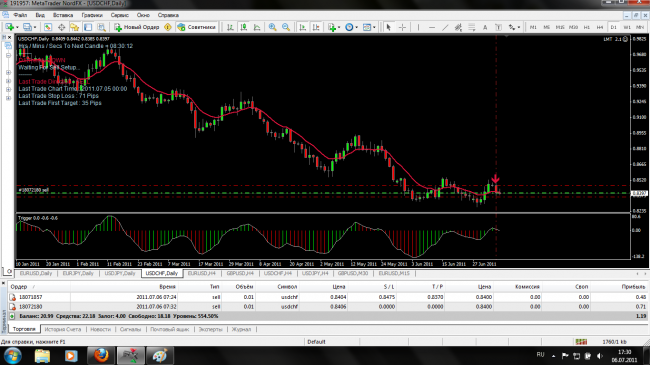Screen dimensions: 650x365
Task: Toggle the Советники expert advisors button
Action: (196, 27)
